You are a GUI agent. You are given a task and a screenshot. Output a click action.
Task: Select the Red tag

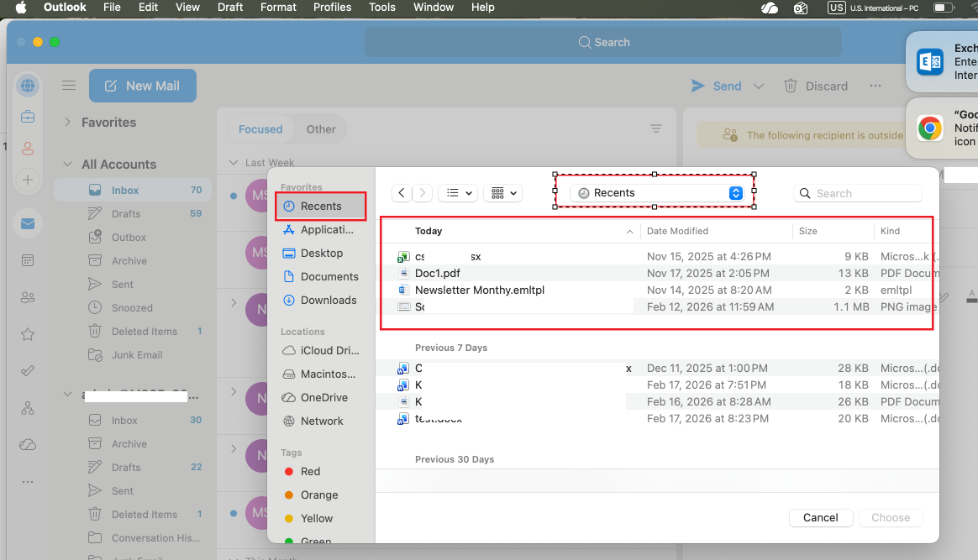pyautogui.click(x=321, y=472)
